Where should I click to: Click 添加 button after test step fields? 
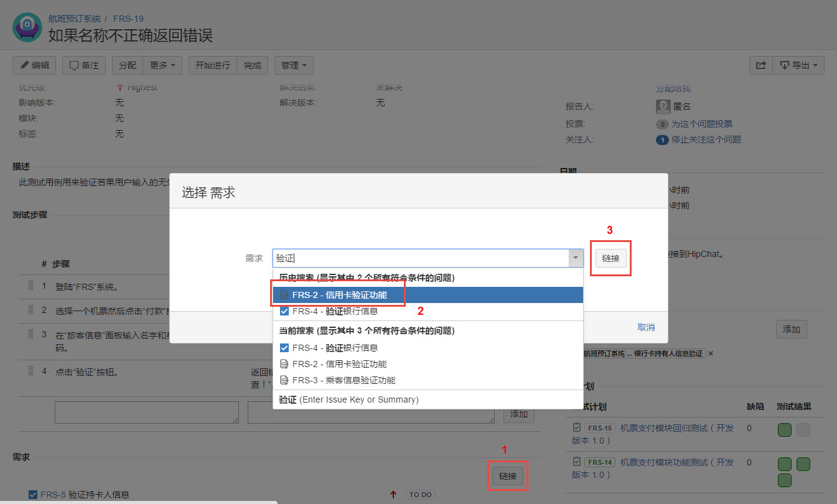pos(519,414)
